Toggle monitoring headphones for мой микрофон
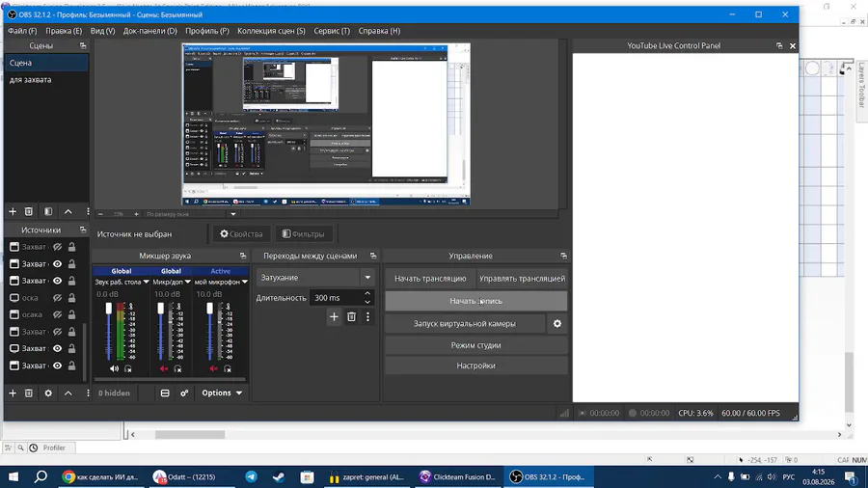The width and height of the screenshot is (868, 488). pyautogui.click(x=228, y=368)
